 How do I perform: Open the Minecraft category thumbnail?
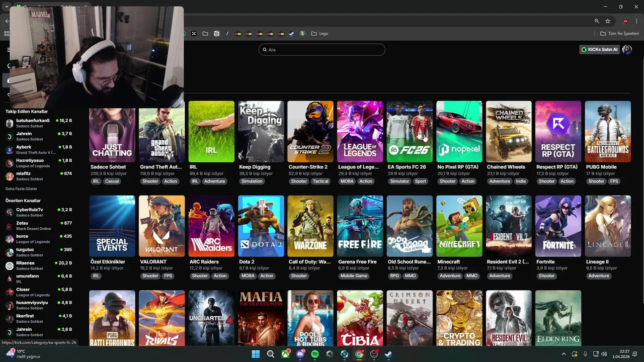click(459, 226)
